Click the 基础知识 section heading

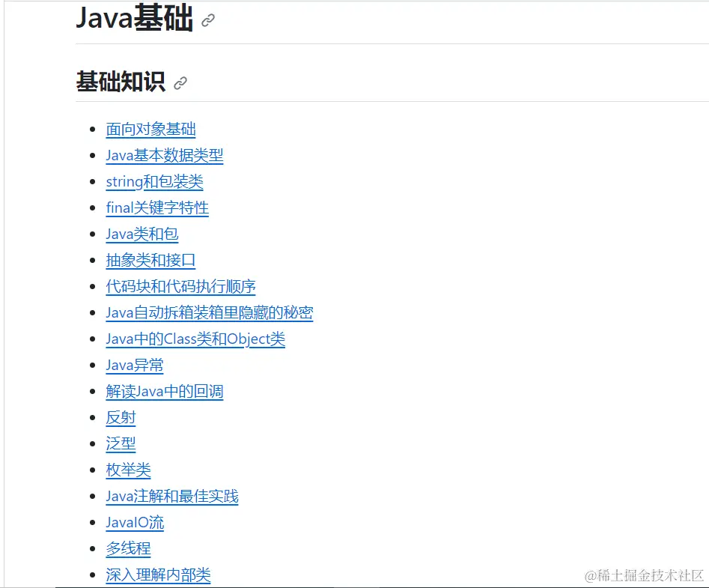pyautogui.click(x=121, y=82)
